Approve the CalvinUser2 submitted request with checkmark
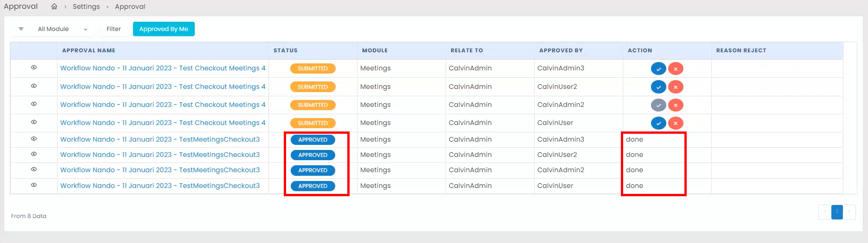The width and height of the screenshot is (868, 243). [x=658, y=87]
